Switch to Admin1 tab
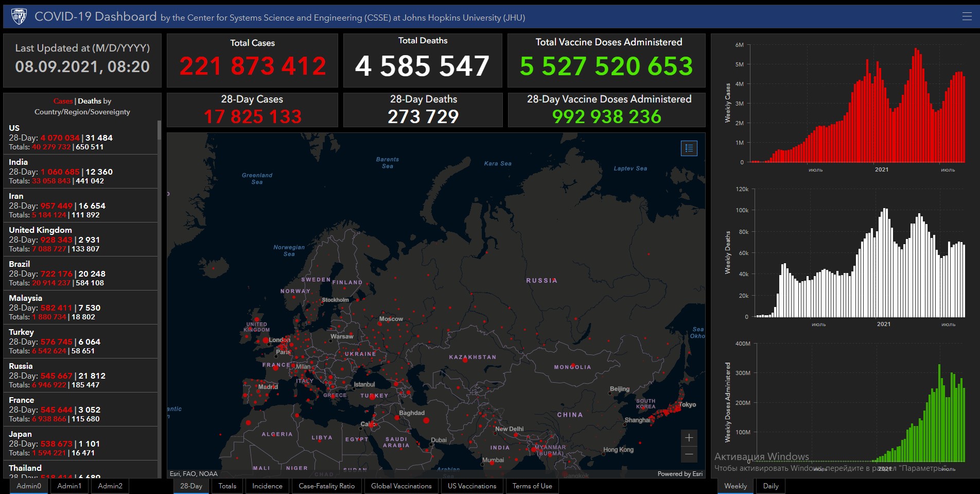The height and width of the screenshot is (494, 980). point(69,486)
